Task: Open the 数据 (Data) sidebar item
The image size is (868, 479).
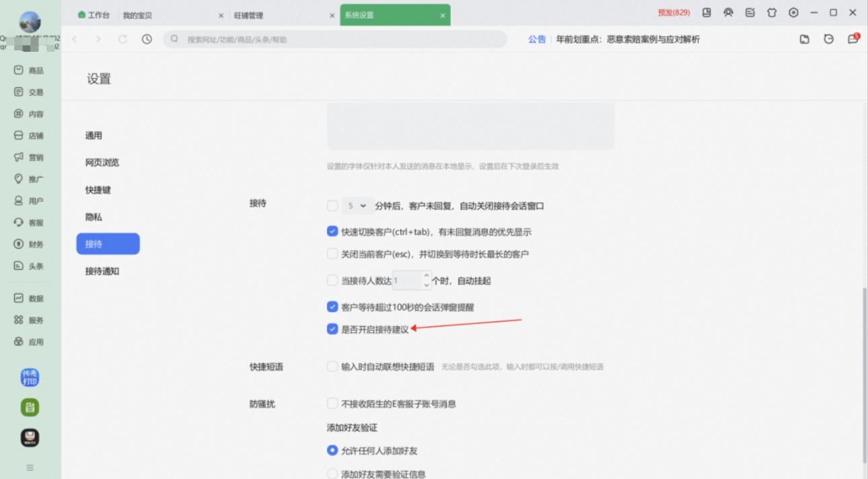Action: 29,298
